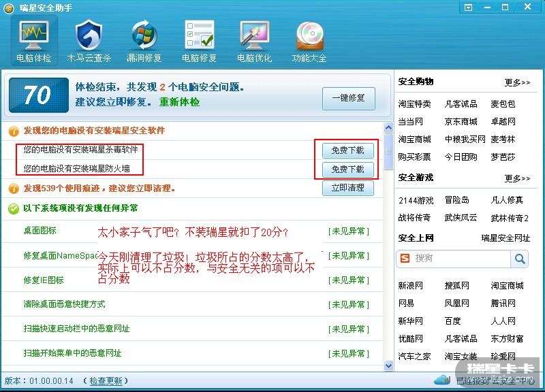The width and height of the screenshot is (545, 392).
Task: Open the 新浪网 link
Action: [411, 286]
